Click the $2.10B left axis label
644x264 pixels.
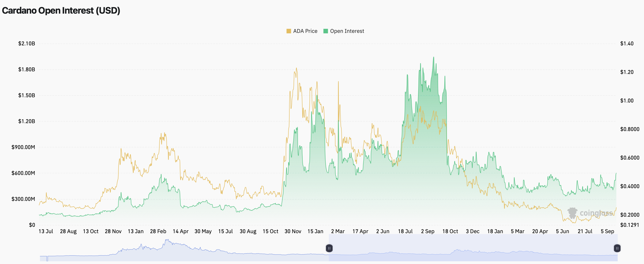click(x=27, y=44)
